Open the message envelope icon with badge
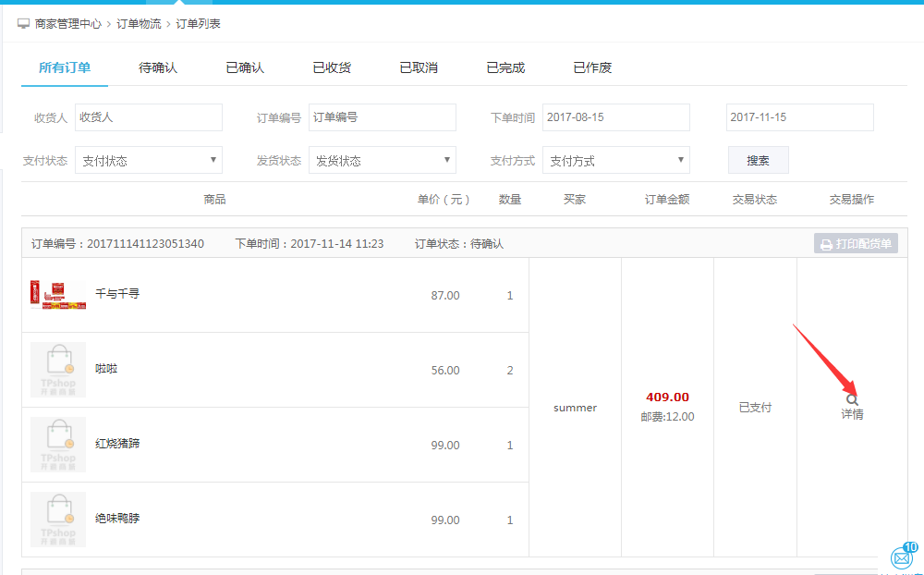This screenshot has height=575, width=924. point(901,557)
